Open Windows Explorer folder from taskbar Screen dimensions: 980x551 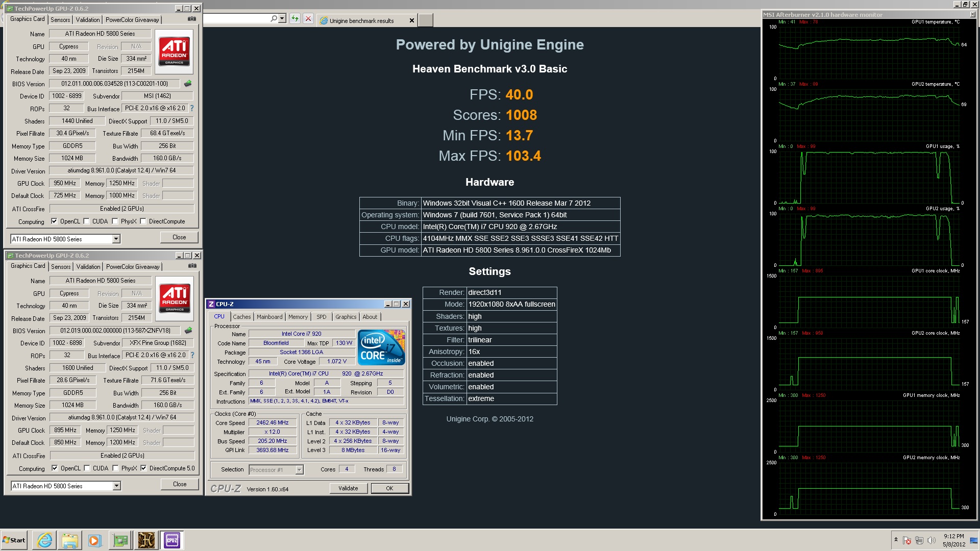tap(70, 540)
